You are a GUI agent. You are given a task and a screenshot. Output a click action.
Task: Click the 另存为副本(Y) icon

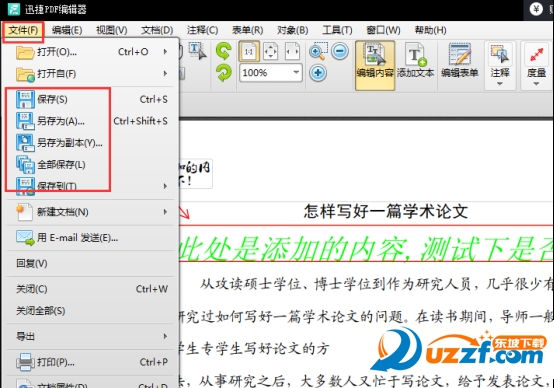point(25,143)
